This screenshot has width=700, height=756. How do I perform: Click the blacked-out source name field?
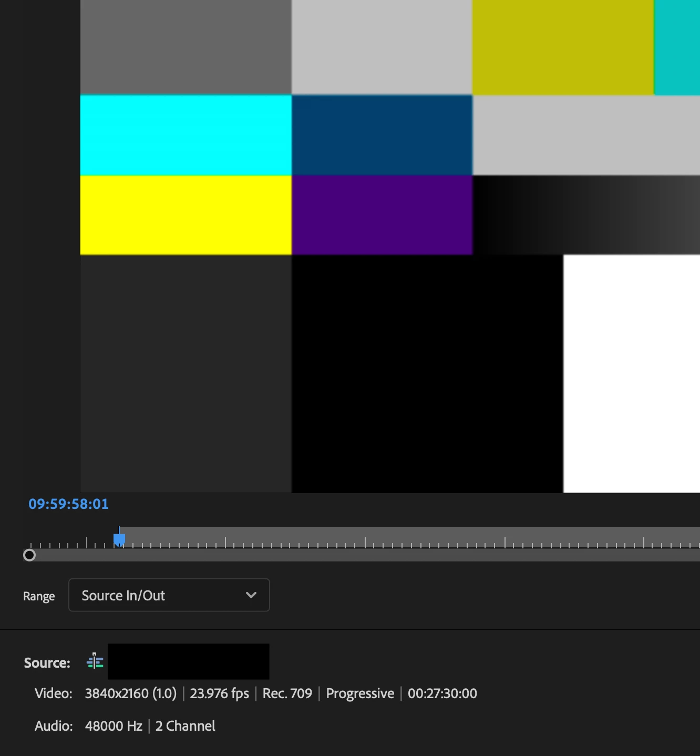point(189,661)
